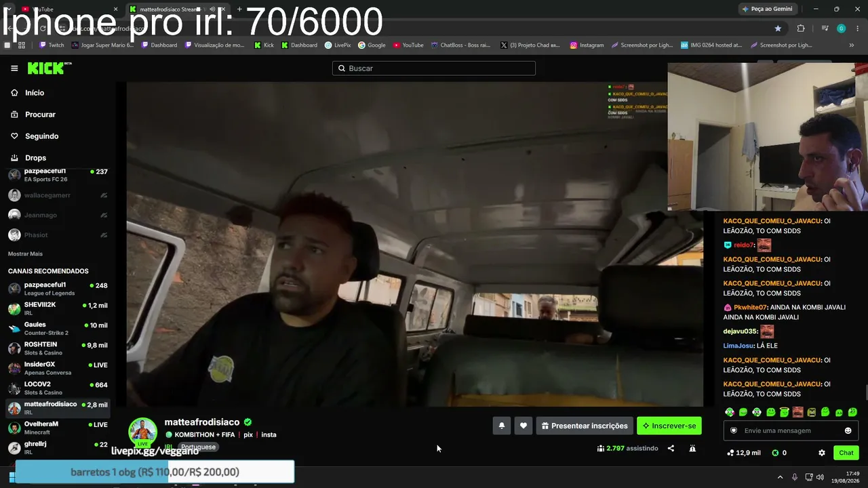The width and height of the screenshot is (868, 488).
Task: Click the 12,9 mil channel points icon
Action: (730, 453)
